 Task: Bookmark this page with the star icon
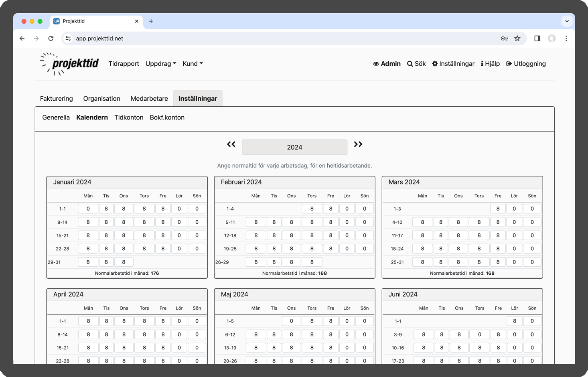click(517, 39)
